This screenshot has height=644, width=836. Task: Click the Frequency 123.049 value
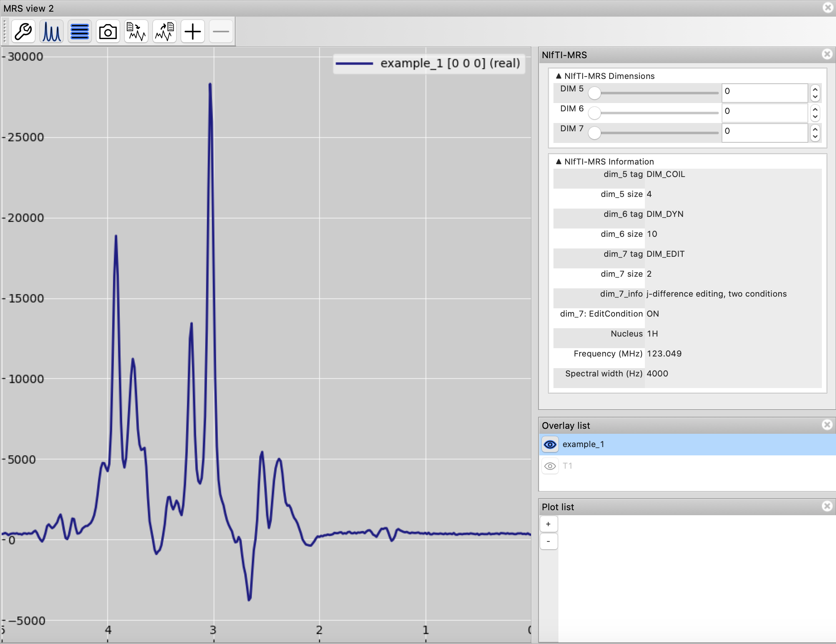[x=664, y=354]
